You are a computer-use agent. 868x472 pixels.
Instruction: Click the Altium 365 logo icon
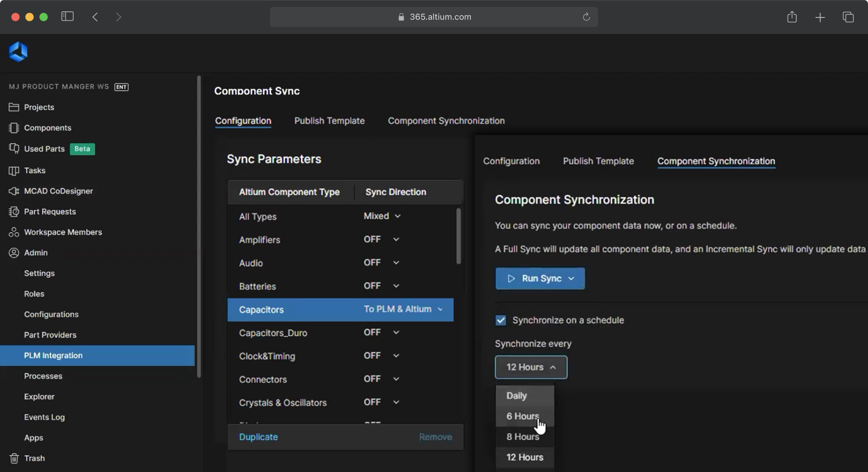pyautogui.click(x=18, y=51)
